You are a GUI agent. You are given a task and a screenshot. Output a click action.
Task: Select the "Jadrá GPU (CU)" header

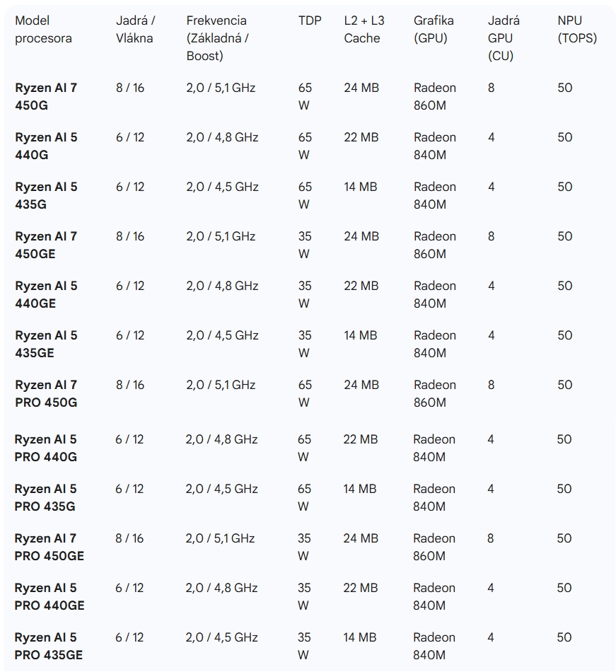503,38
